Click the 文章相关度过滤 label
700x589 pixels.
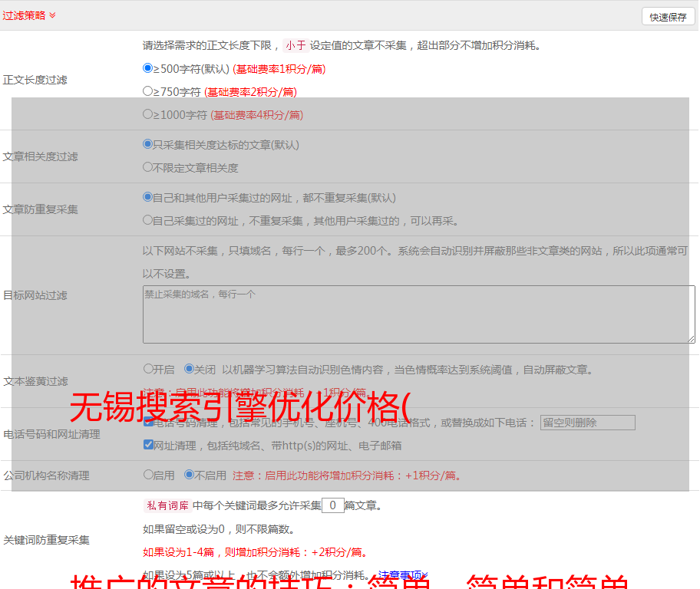click(40, 156)
